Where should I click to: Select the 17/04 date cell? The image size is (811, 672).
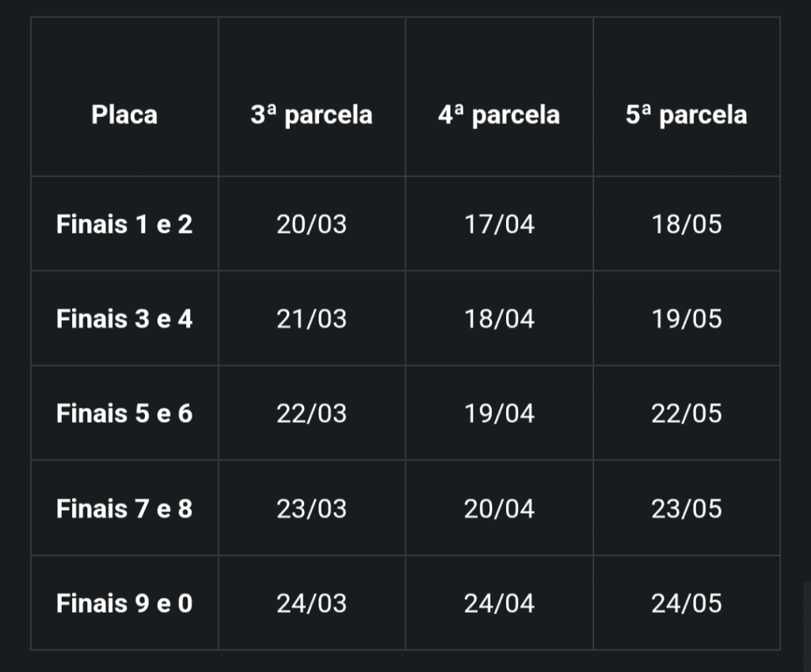pyautogui.click(x=499, y=224)
